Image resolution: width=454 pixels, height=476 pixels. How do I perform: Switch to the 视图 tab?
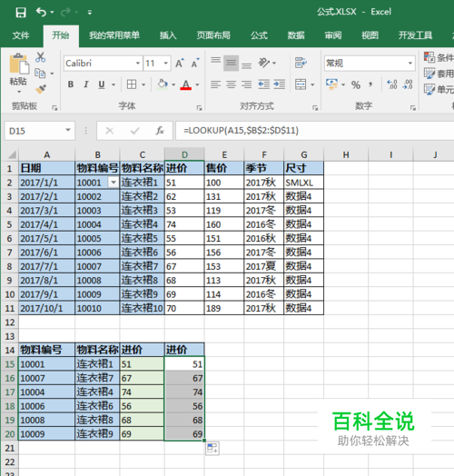coord(370,35)
